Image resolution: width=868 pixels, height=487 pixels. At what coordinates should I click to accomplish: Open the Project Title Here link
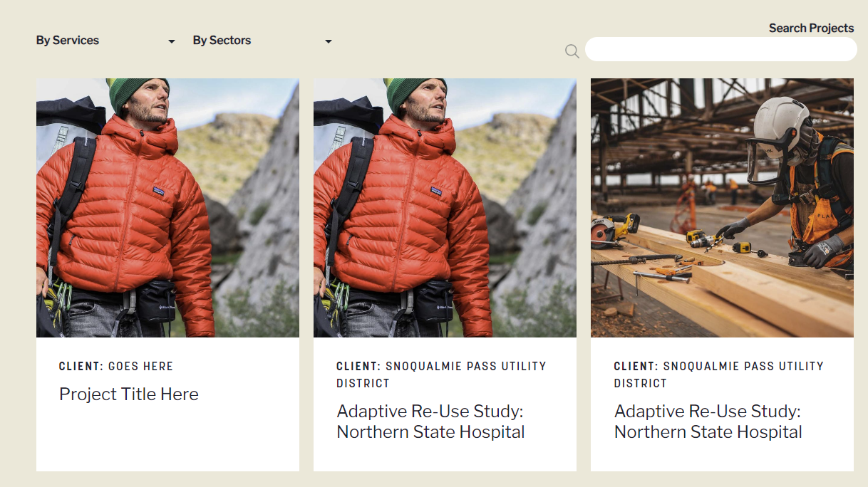(129, 394)
